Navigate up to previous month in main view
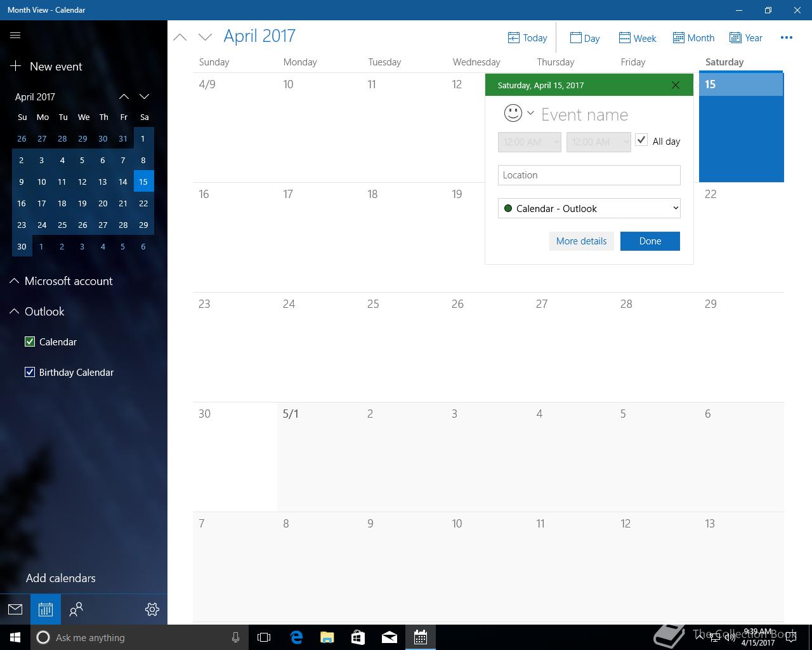The image size is (812, 650). (180, 37)
